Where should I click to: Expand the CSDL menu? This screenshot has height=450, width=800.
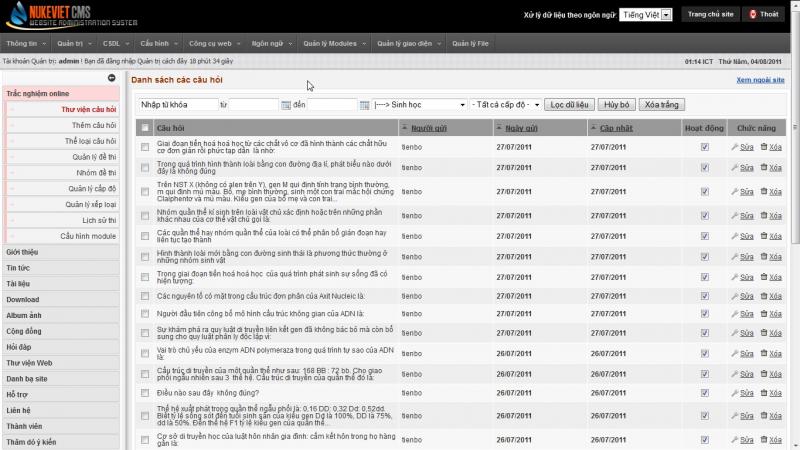[115, 43]
